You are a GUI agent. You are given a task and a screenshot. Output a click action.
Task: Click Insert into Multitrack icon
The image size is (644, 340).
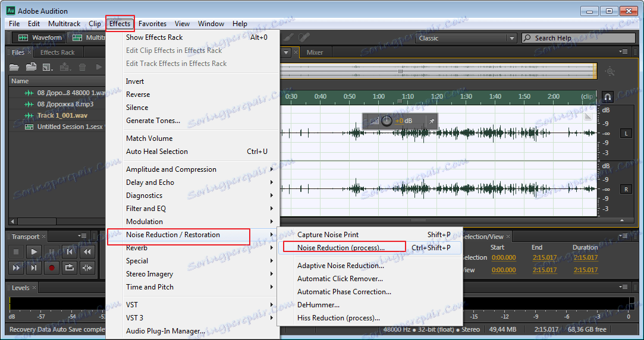pos(65,67)
